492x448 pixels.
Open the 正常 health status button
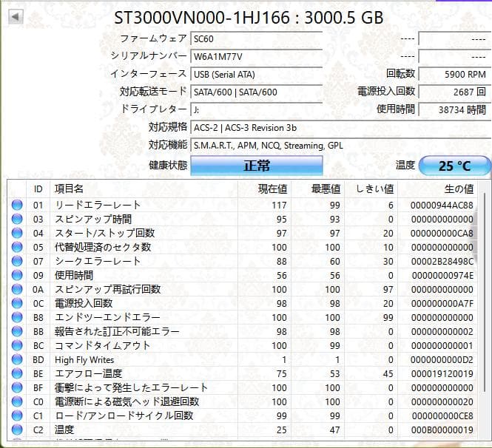257,166
